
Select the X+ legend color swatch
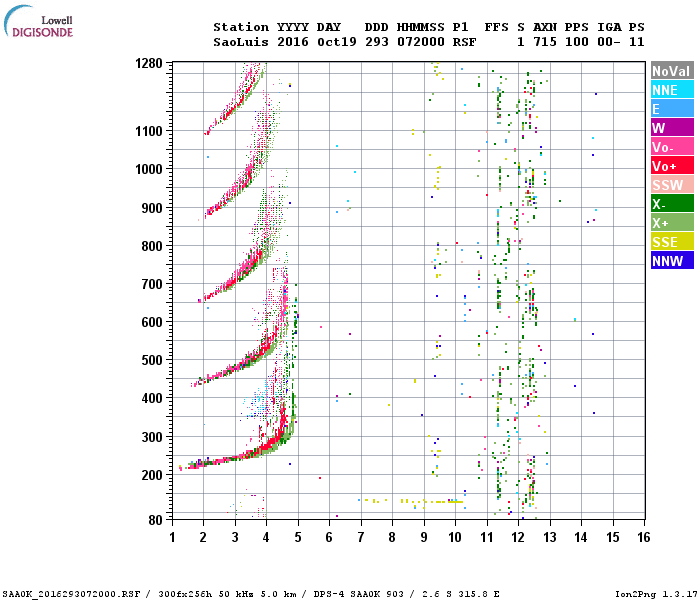pos(672,222)
